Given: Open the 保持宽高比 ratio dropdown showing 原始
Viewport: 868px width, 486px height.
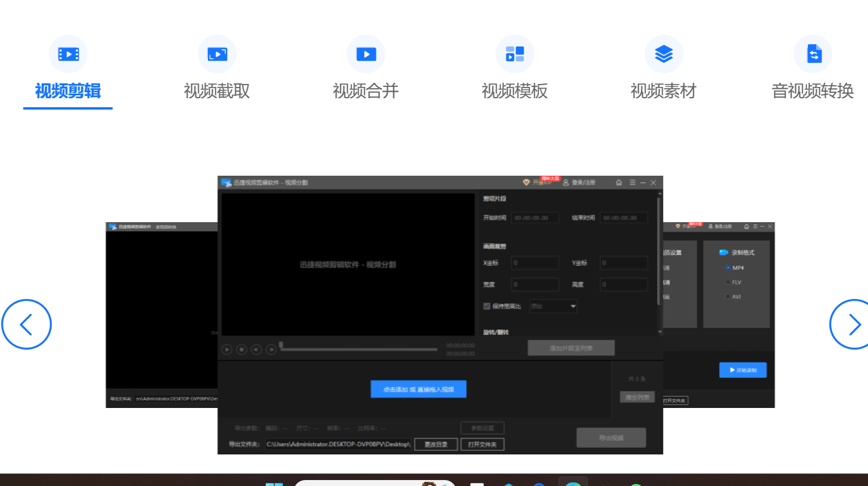Looking at the screenshot, I should [x=553, y=306].
